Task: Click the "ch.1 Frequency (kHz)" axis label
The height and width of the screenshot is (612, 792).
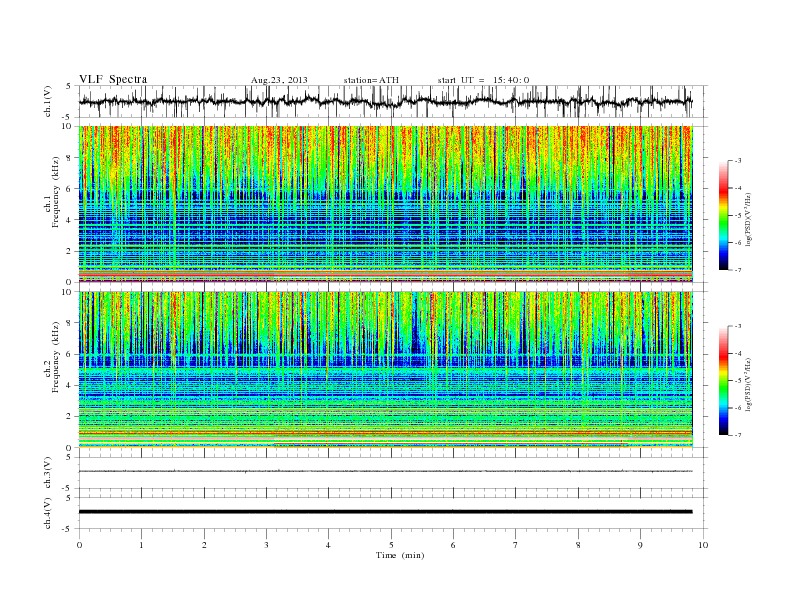Action: pos(51,192)
